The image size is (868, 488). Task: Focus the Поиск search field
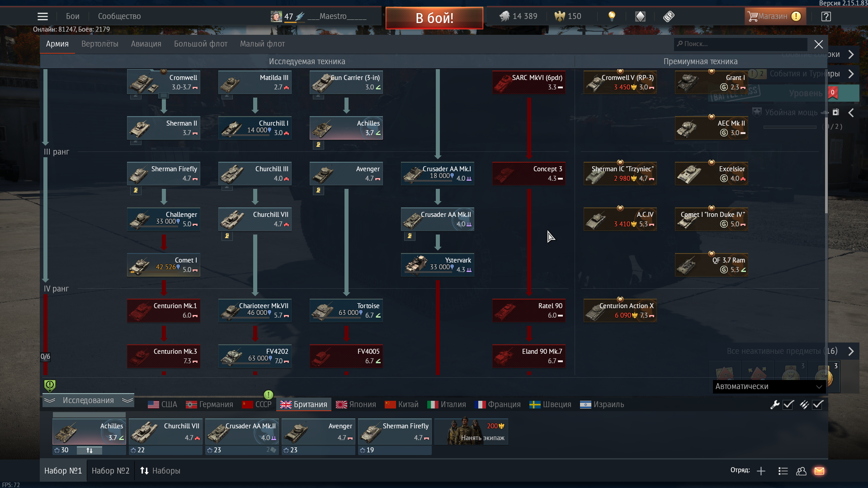[741, 44]
